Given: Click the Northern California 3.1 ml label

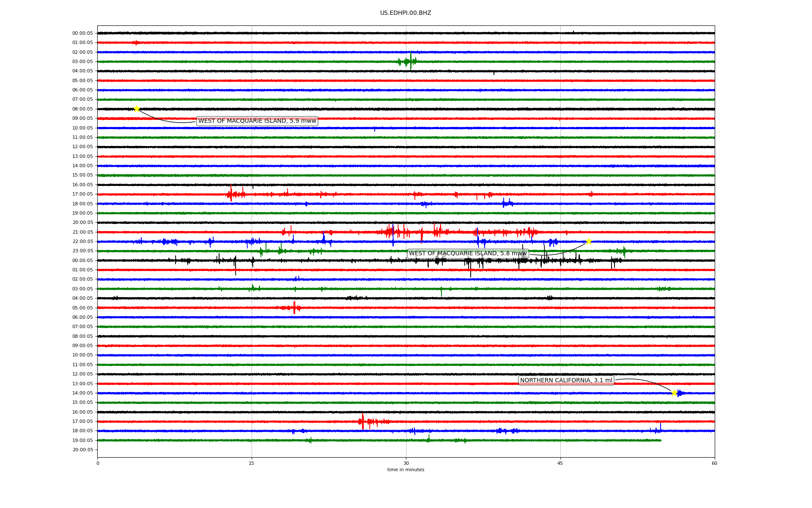Looking at the screenshot, I should point(566,381).
